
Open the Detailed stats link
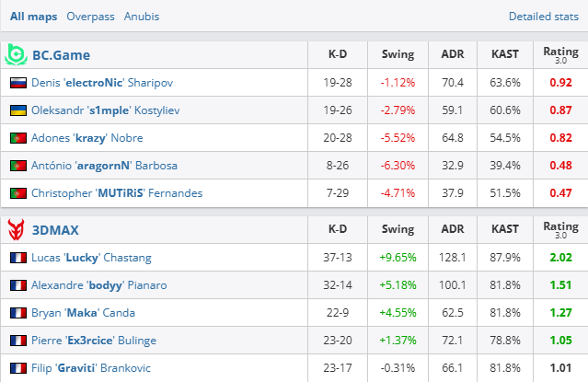544,17
